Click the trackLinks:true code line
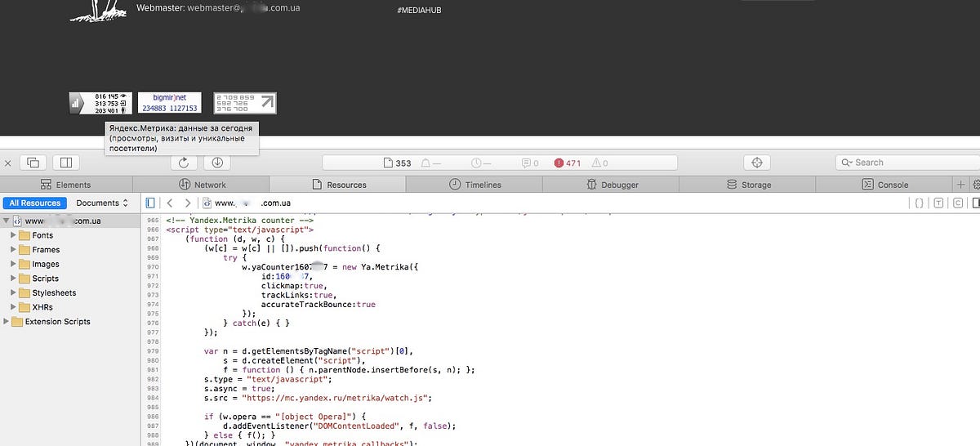This screenshot has height=446, width=980. [297, 295]
